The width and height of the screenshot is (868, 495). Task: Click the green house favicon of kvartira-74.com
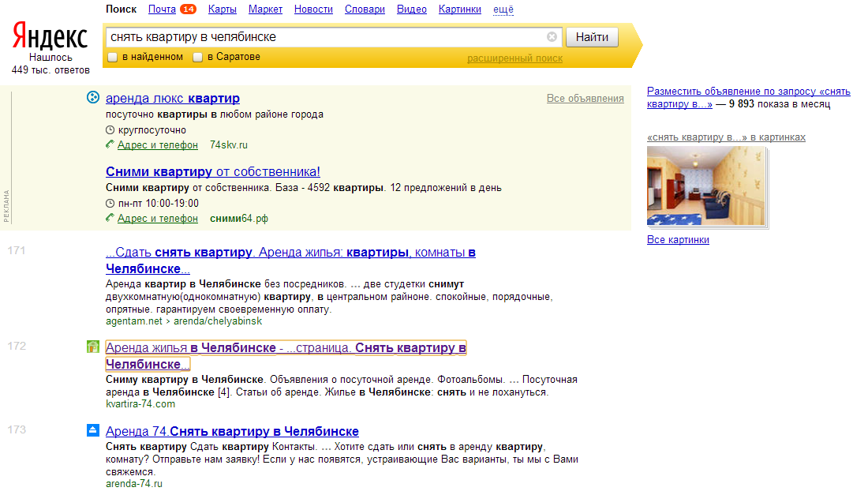pyautogui.click(x=93, y=347)
